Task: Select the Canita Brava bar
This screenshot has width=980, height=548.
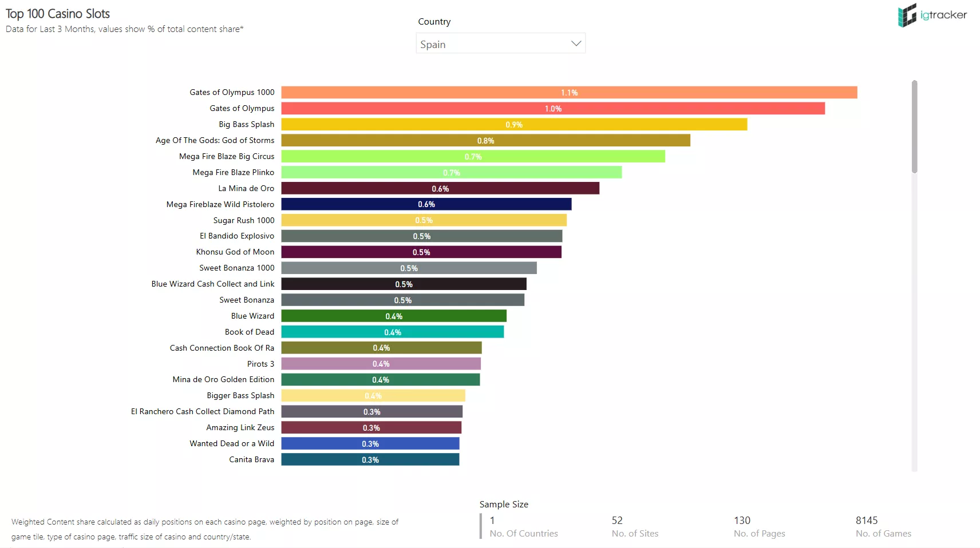Action: click(370, 459)
